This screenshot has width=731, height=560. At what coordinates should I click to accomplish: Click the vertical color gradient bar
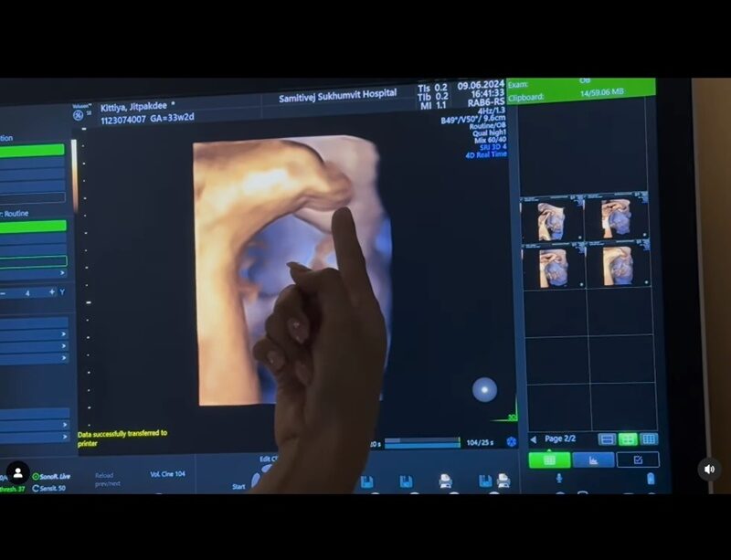coord(74,175)
